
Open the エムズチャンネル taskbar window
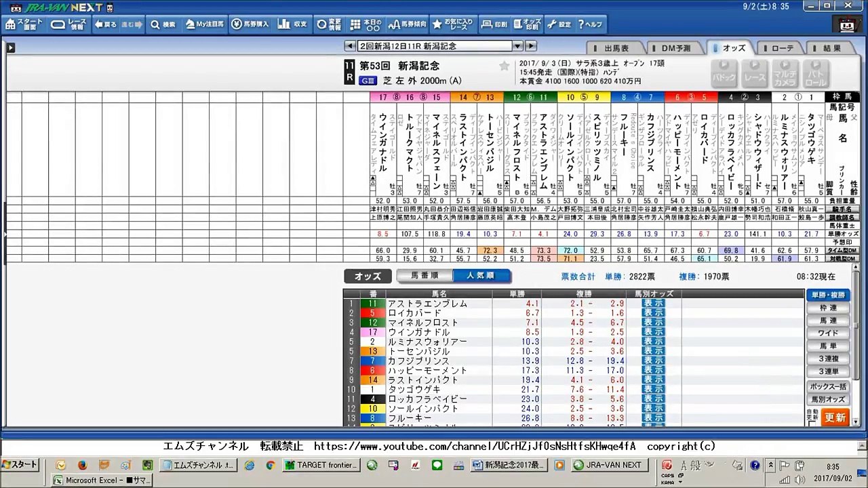pos(198,465)
